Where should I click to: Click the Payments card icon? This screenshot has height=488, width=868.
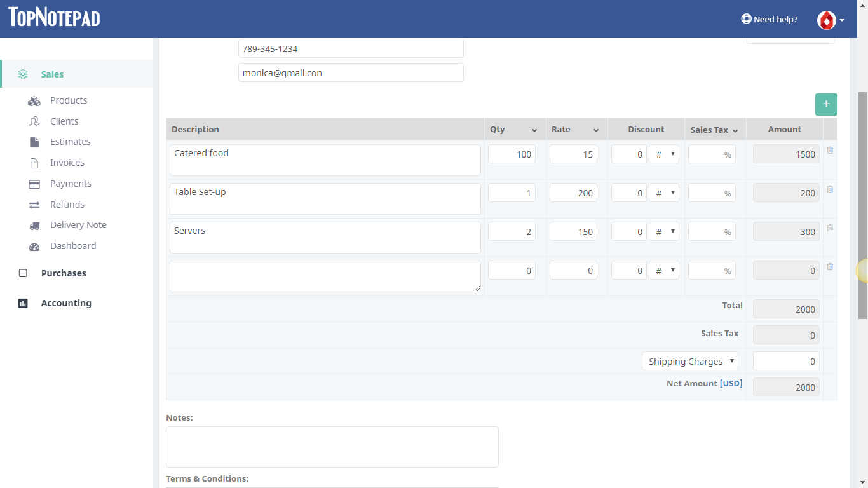[x=34, y=184]
